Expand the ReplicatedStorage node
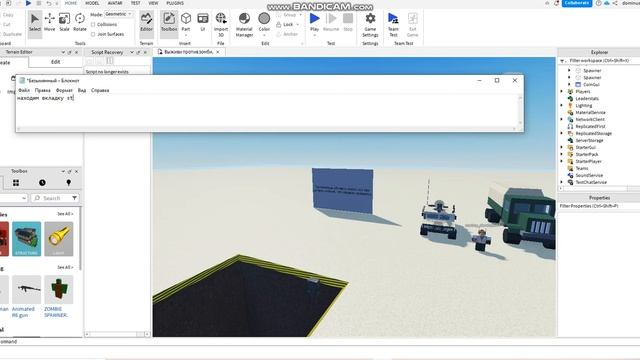Image resolution: width=640 pixels, height=360 pixels. pos(562,133)
